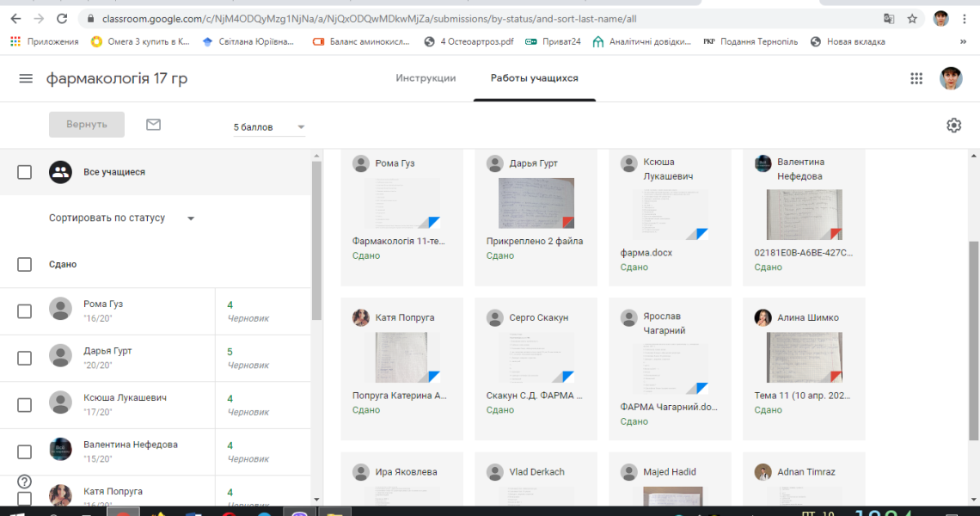The image size is (980, 516).
Task: Open Алина Шимко submission thumbnail
Action: 804,357
